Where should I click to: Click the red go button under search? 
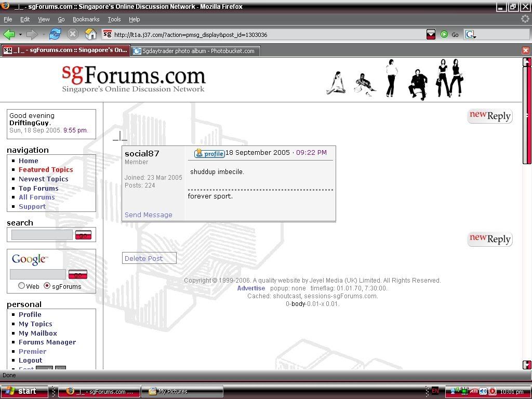click(x=84, y=235)
